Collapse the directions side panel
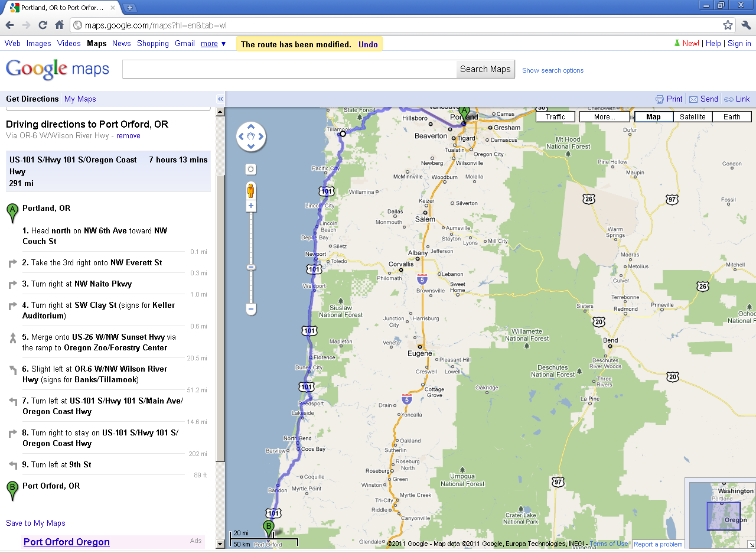Image resolution: width=756 pixels, height=553 pixels. click(220, 99)
